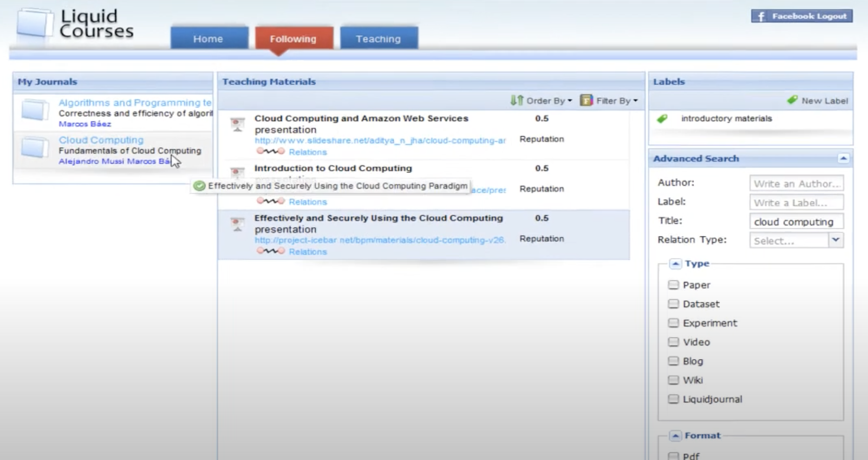Select Effectively and Securely Using the Cloud Computing title
868x460 pixels.
tap(379, 218)
